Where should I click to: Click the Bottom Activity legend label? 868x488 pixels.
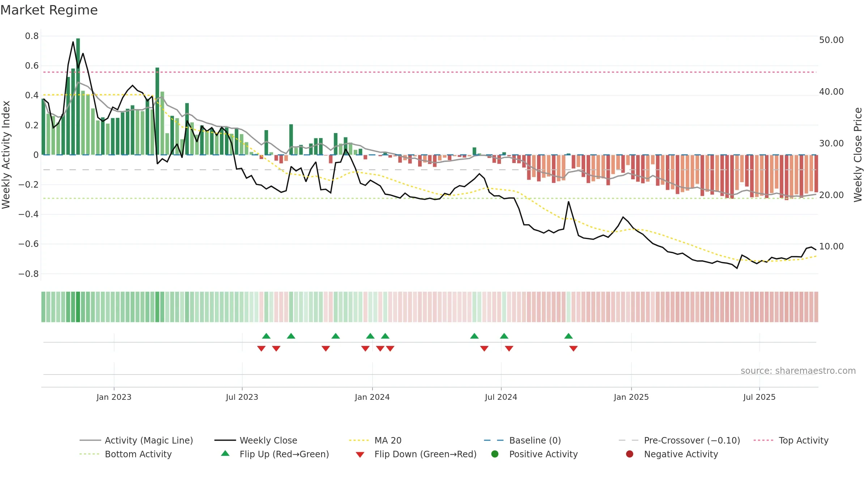138,454
